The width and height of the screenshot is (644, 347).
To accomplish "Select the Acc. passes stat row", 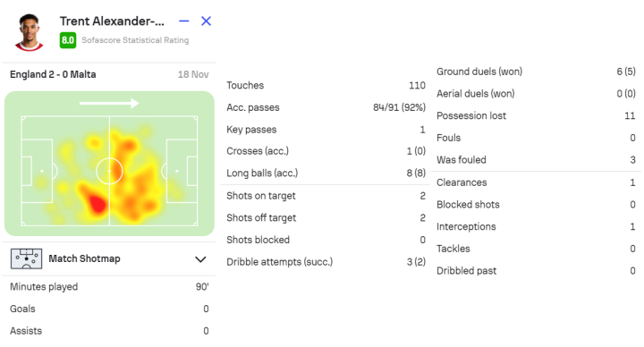I will 326,107.
